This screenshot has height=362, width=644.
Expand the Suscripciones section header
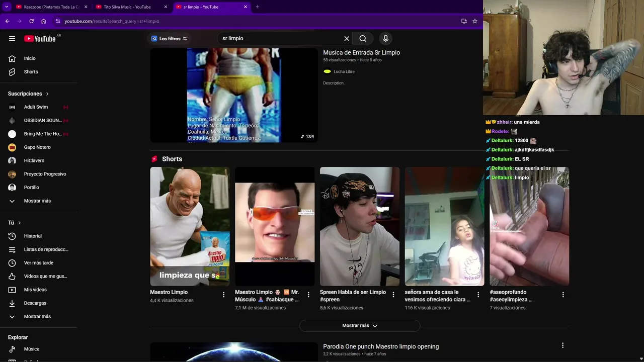29,94
